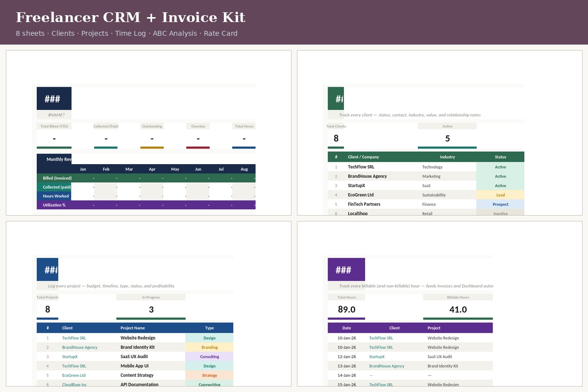Click the Type column header on Projects sheet
Image resolution: width=588 pixels, height=392 pixels.
(209, 328)
